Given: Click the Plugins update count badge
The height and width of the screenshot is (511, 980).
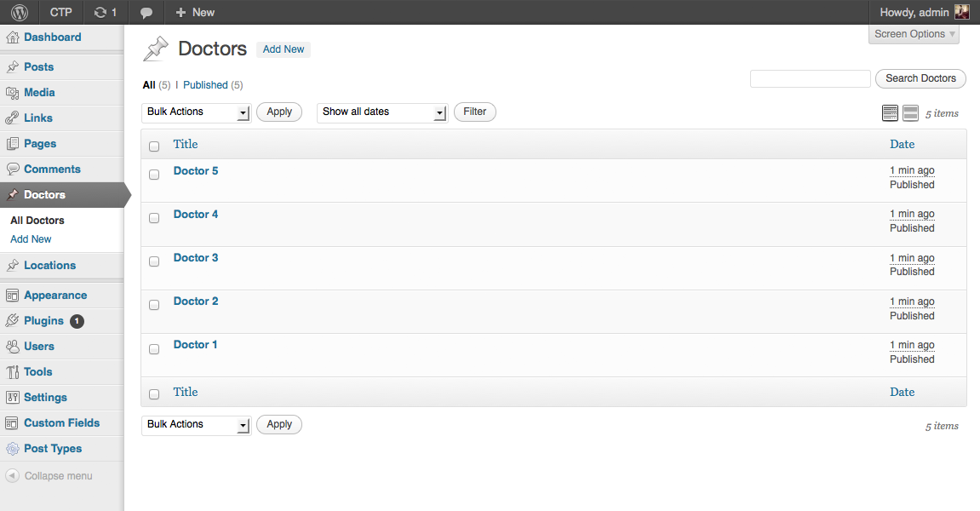Looking at the screenshot, I should pyautogui.click(x=77, y=321).
